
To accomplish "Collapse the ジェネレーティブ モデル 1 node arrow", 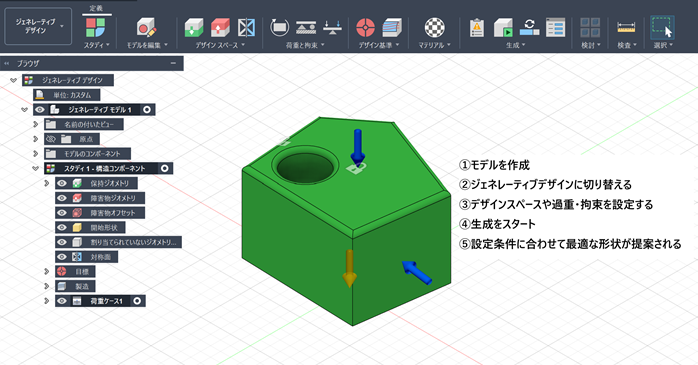I will (24, 110).
